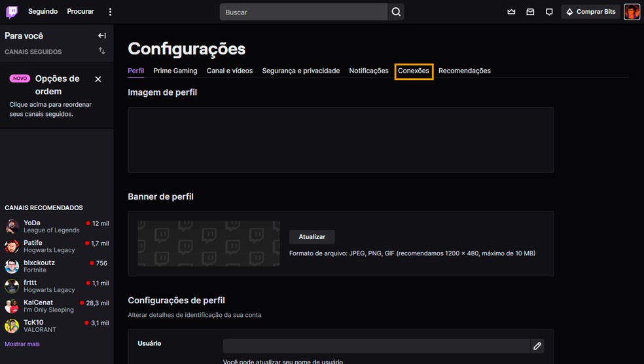Edit username pencil icon
644x364 pixels.
(x=537, y=346)
